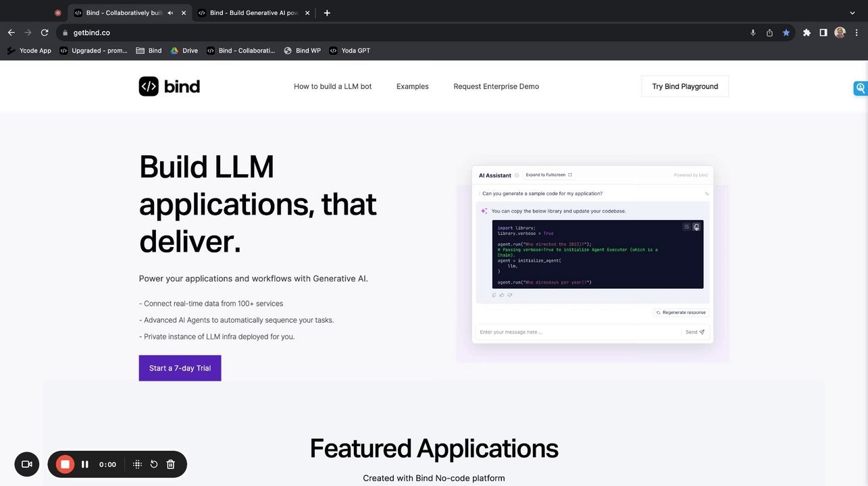Pause the screen recording
Viewport: 868px width, 486px height.
click(85, 464)
